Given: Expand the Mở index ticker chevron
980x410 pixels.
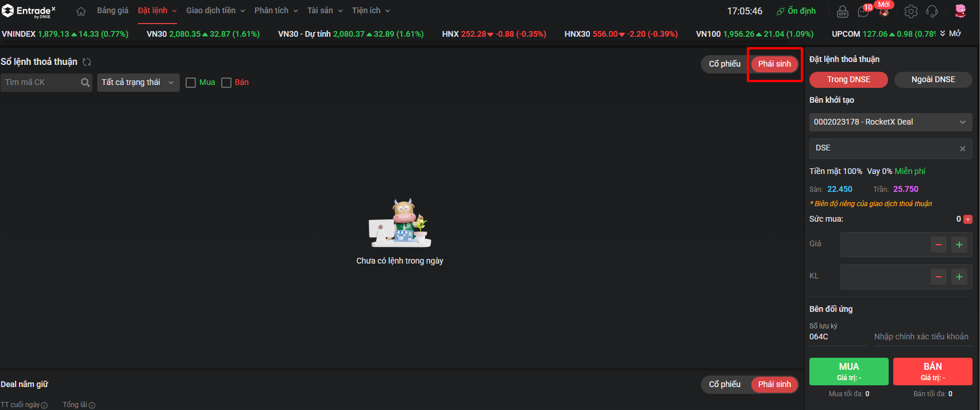Looking at the screenshot, I should 943,34.
